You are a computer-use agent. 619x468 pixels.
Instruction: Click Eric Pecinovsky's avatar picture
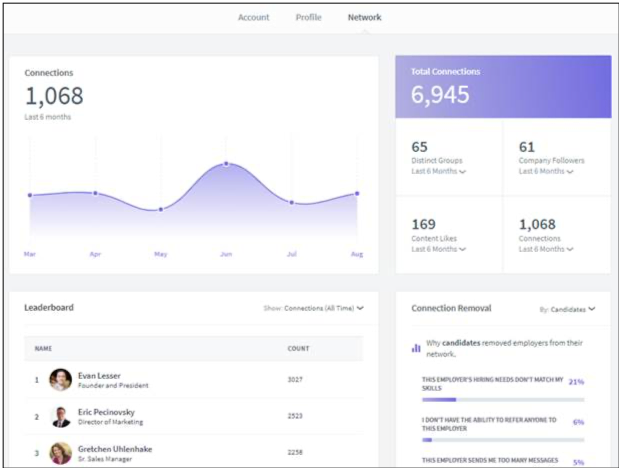pyautogui.click(x=60, y=416)
